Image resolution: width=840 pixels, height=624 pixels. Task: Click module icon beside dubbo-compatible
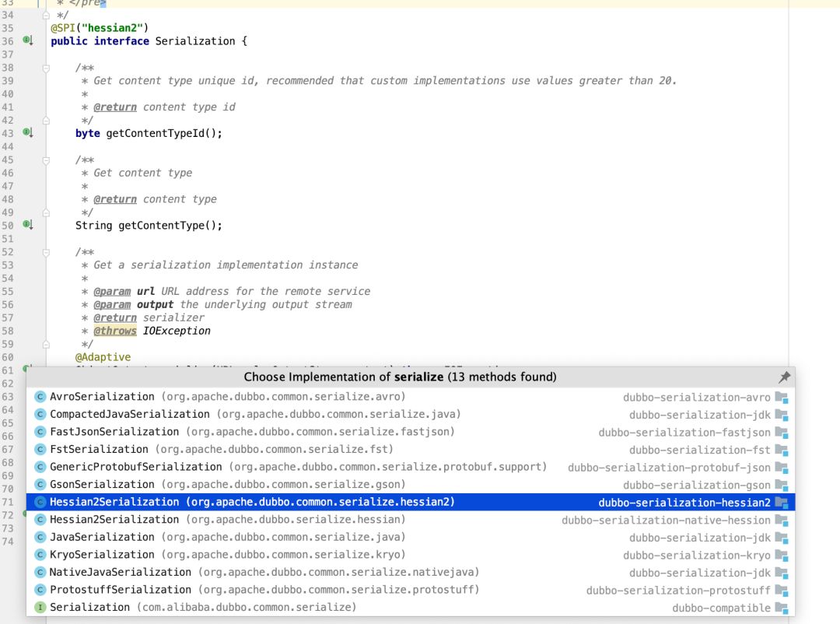click(x=782, y=608)
